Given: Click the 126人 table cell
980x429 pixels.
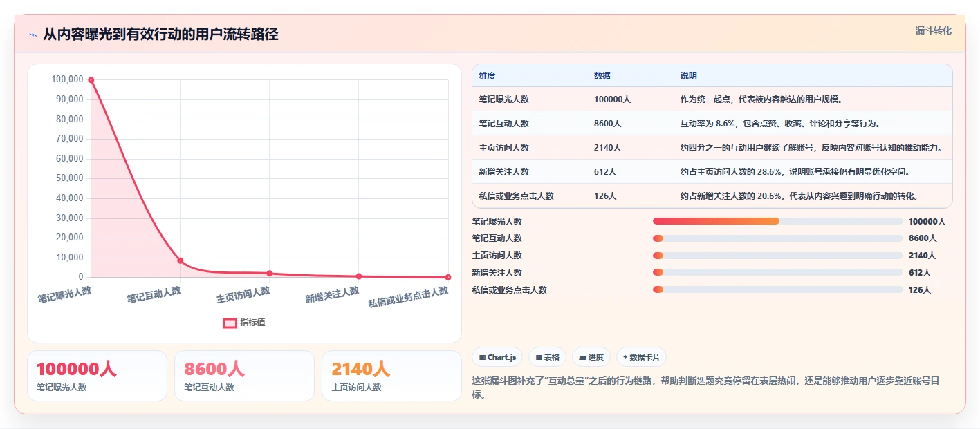Looking at the screenshot, I should point(605,196).
